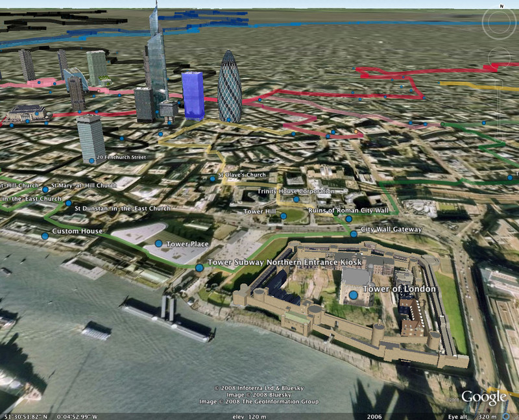The image size is (519, 420).
Task: Click the Google logo watermark
Action: [484, 397]
